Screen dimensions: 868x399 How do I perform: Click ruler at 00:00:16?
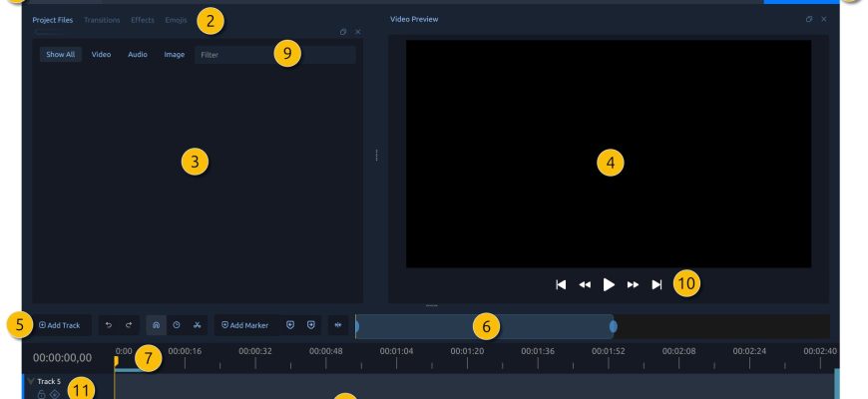(x=185, y=351)
